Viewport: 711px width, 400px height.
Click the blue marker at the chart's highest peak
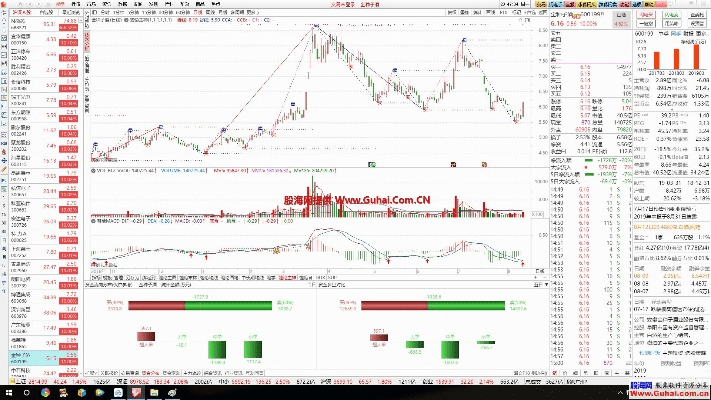point(316,28)
